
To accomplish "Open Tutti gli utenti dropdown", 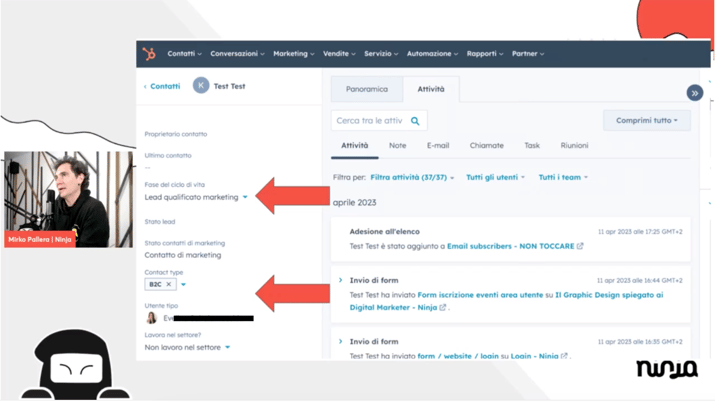I will coord(495,177).
